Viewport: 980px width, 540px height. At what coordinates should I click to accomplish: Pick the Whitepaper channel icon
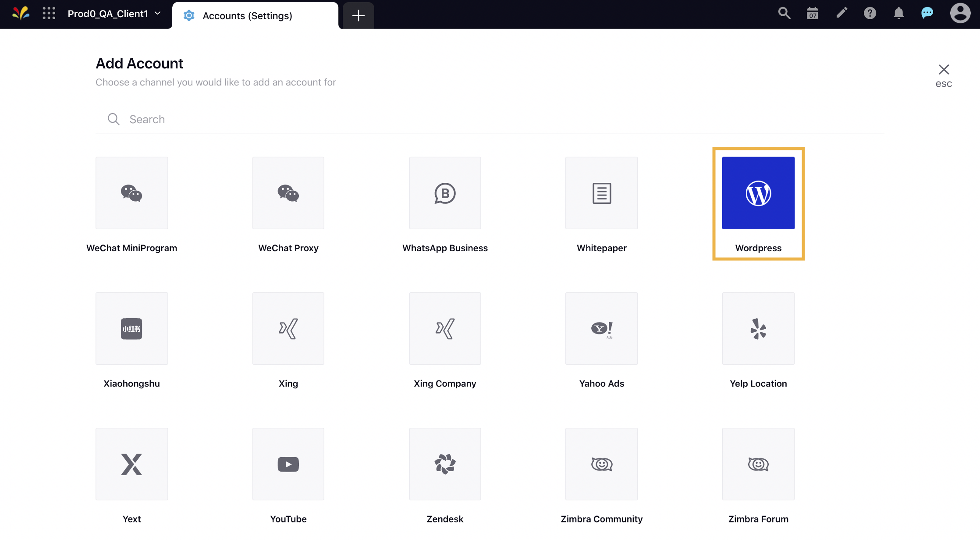pos(602,193)
